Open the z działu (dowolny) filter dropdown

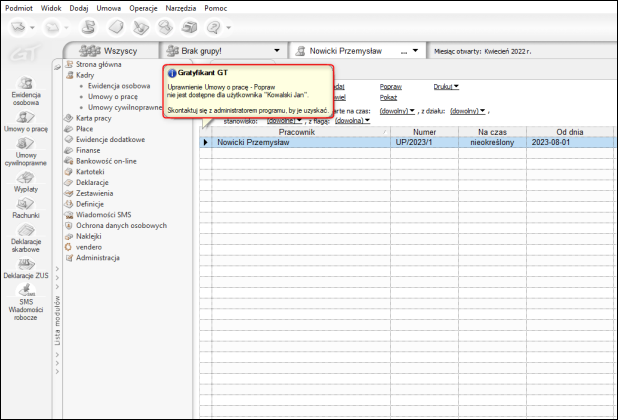(467, 111)
